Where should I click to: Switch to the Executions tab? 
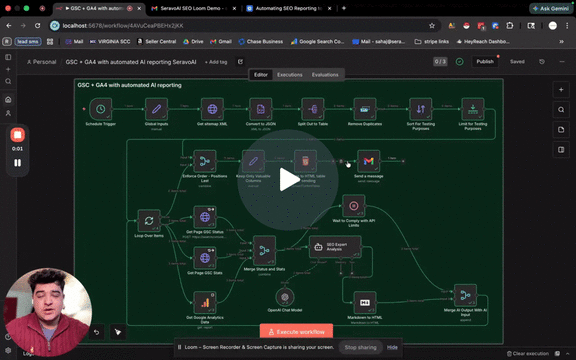click(289, 75)
